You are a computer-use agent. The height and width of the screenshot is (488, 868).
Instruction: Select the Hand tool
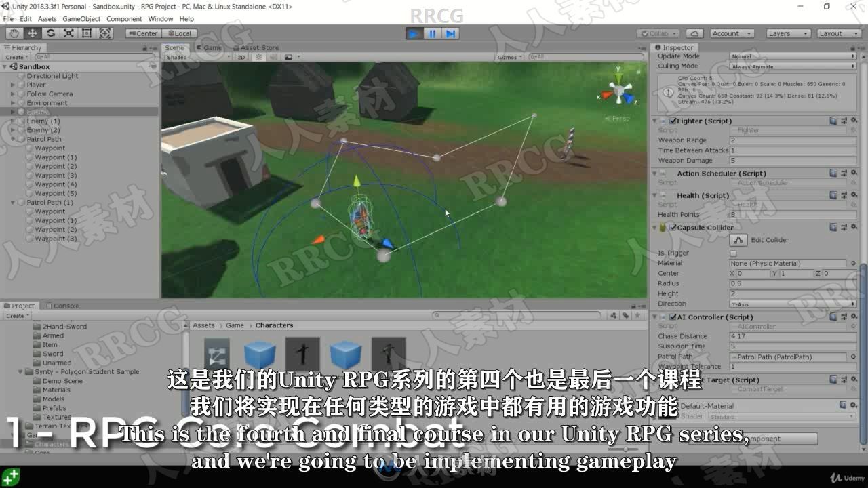[14, 33]
